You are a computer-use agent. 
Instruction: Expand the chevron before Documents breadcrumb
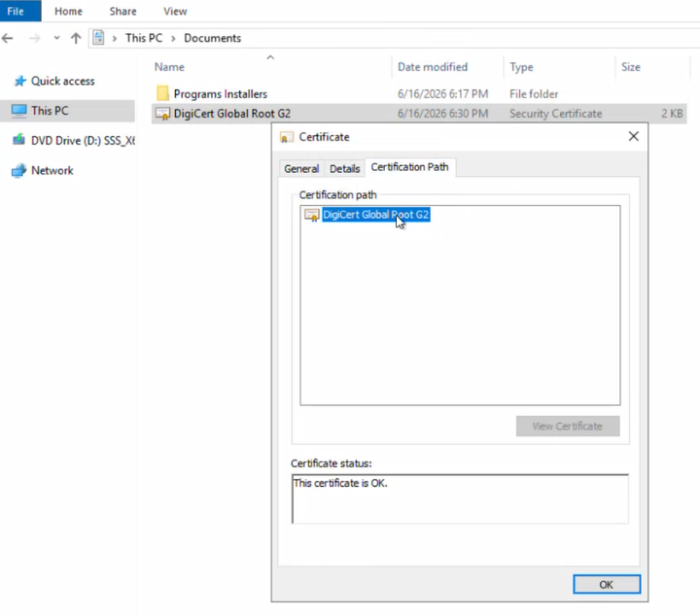173,38
